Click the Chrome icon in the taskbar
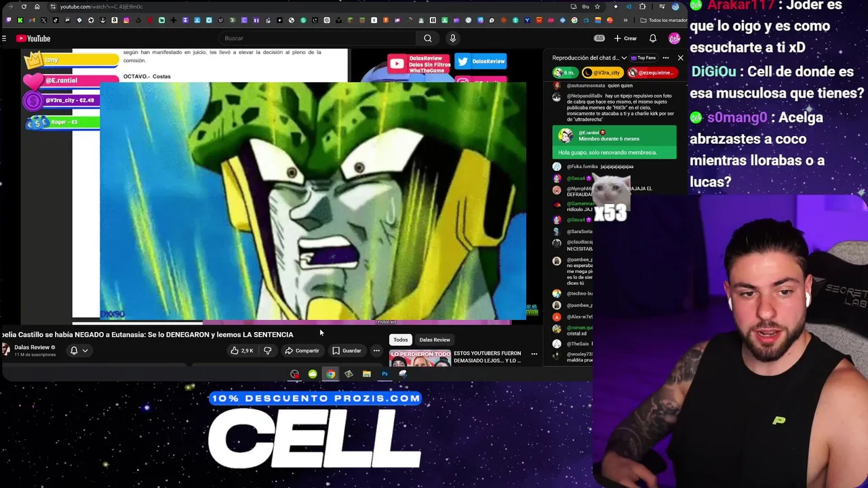Viewport: 868px width, 488px height. tap(330, 373)
